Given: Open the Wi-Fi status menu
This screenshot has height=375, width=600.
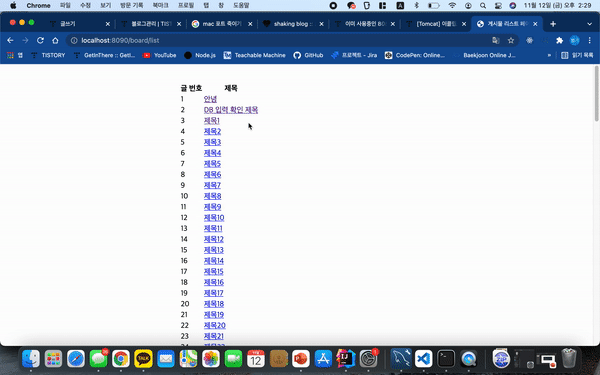Looking at the screenshot, I should [x=452, y=5].
